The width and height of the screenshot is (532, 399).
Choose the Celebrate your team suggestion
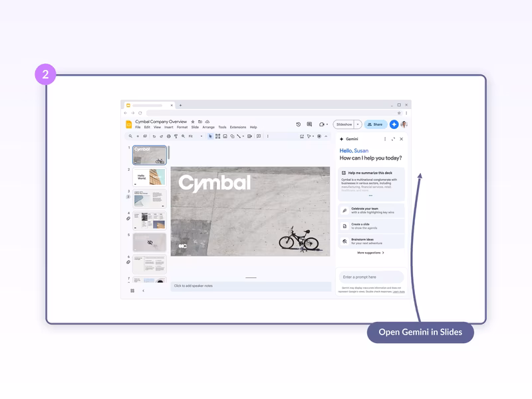click(x=371, y=211)
